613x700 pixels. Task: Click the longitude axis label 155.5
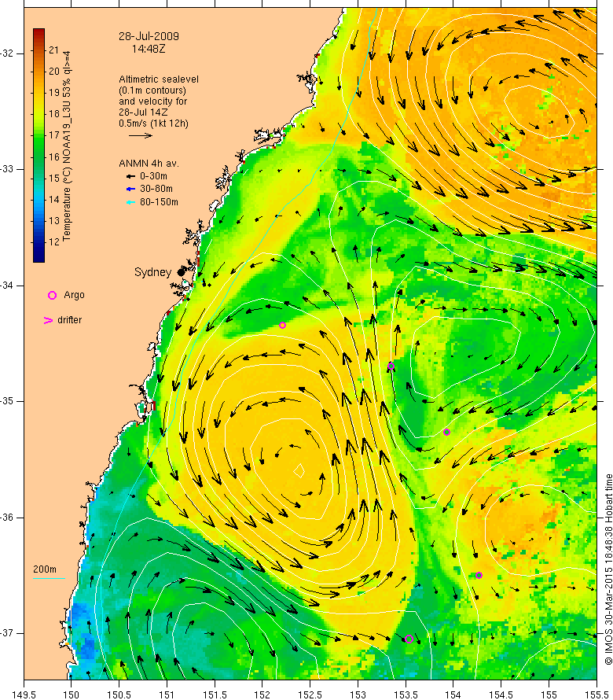[x=596, y=695]
